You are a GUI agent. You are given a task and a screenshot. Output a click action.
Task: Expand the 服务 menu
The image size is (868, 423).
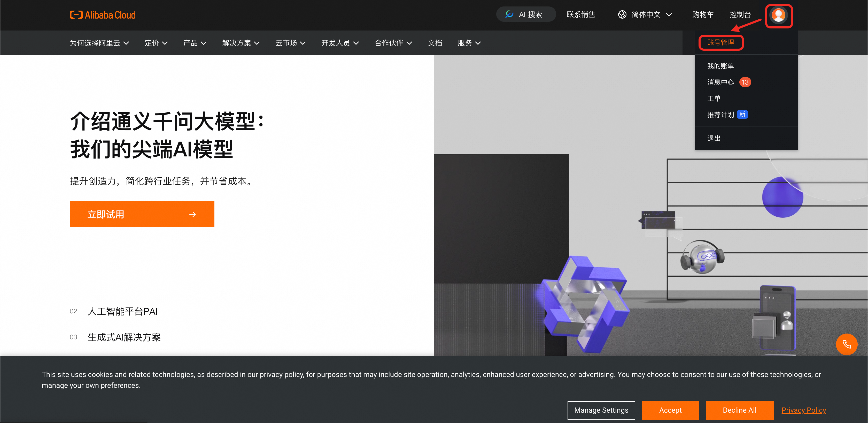469,43
